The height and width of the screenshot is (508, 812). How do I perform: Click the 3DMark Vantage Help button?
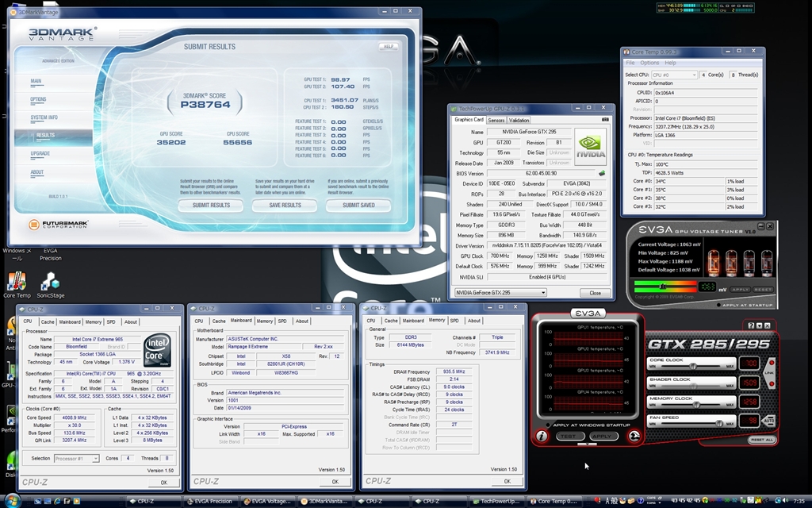(x=389, y=47)
